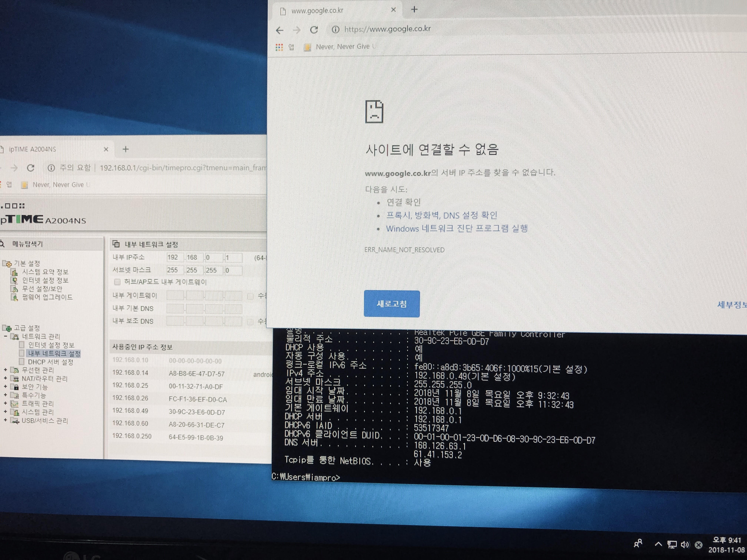Toggle the checkbox in 내부 보조 DNS row
The width and height of the screenshot is (747, 560).
point(250,322)
